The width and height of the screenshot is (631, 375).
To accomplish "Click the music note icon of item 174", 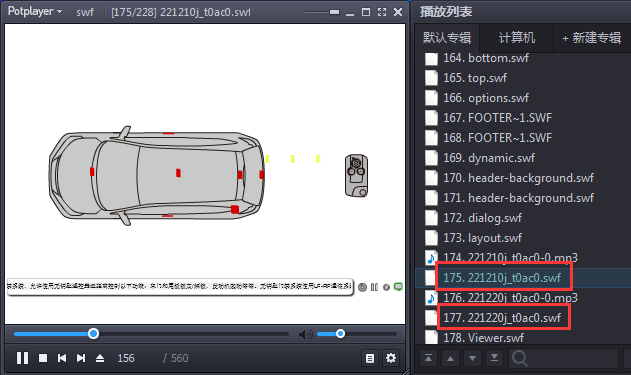I will (x=431, y=258).
